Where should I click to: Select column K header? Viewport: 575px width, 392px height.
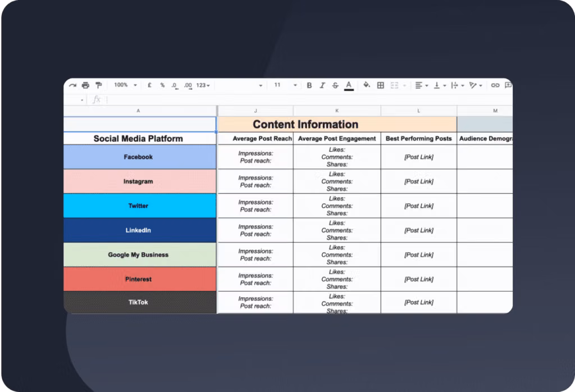tap(337, 111)
